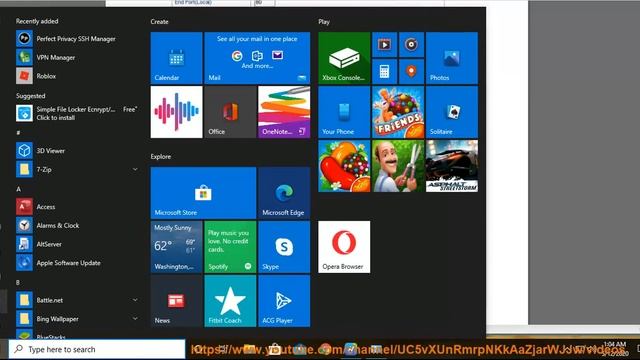Install suggested Simple File Locker app
Viewport: 640px width, 360px height.
(76, 113)
